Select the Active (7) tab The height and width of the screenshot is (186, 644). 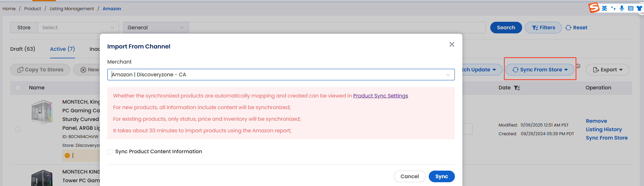tap(62, 49)
